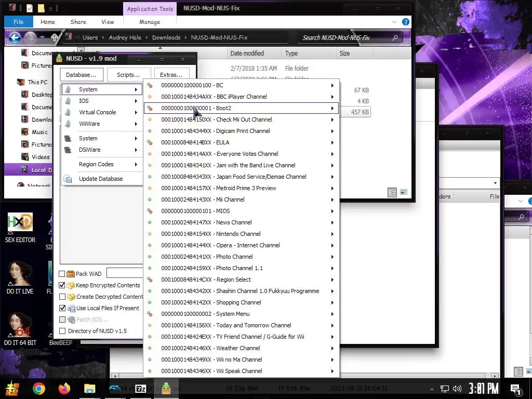
Task: Sort by Date modified column header
Action: (x=255, y=54)
